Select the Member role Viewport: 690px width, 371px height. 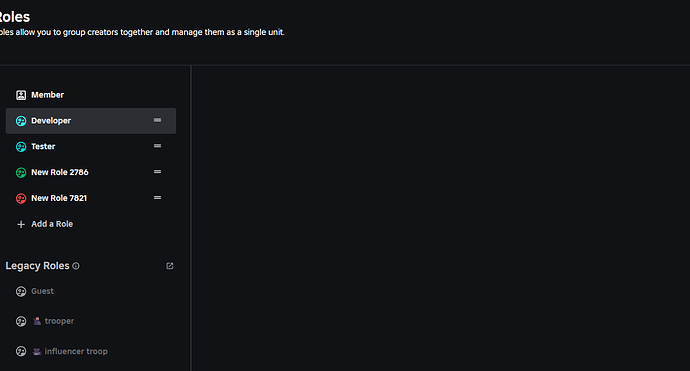click(91, 95)
